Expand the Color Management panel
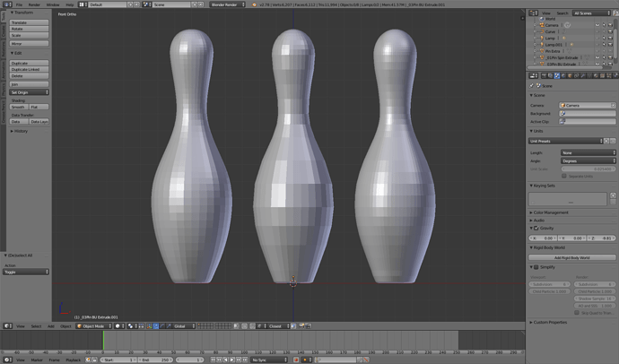Screen dimensions: 619x364 coord(551,212)
